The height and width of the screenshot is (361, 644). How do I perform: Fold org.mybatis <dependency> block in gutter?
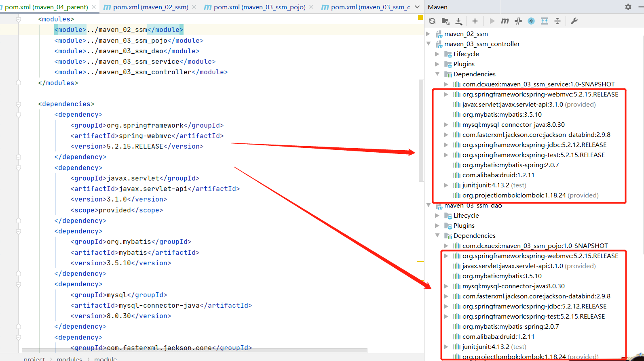19,231
